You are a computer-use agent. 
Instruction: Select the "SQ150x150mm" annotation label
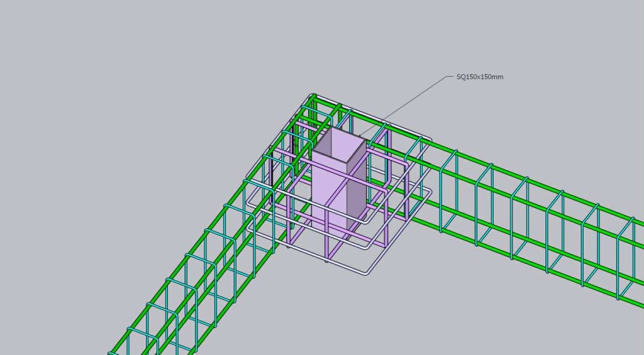pos(480,77)
